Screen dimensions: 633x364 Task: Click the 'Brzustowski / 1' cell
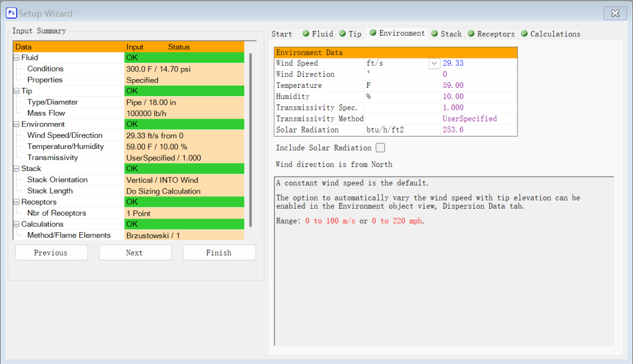point(185,235)
